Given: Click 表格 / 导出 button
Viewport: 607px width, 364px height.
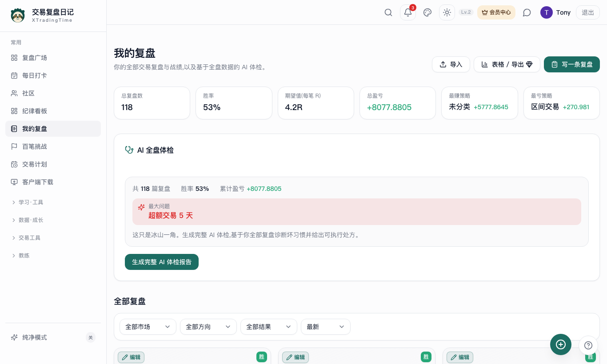Looking at the screenshot, I should (507, 64).
